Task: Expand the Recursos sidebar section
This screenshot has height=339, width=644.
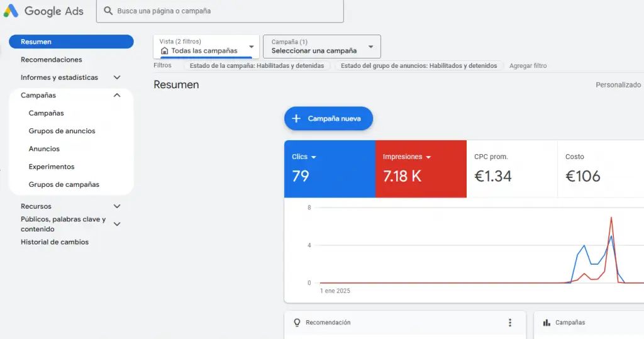Action: click(x=116, y=206)
